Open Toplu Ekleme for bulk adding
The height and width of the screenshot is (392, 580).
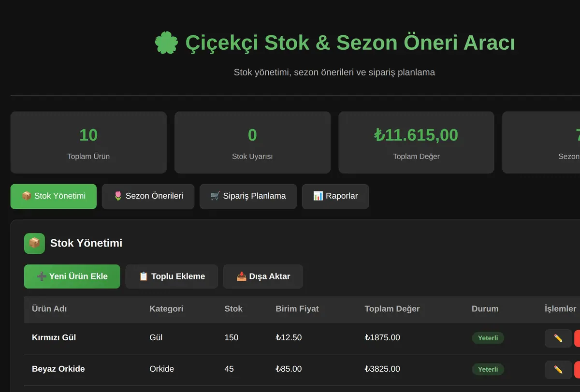[172, 276]
